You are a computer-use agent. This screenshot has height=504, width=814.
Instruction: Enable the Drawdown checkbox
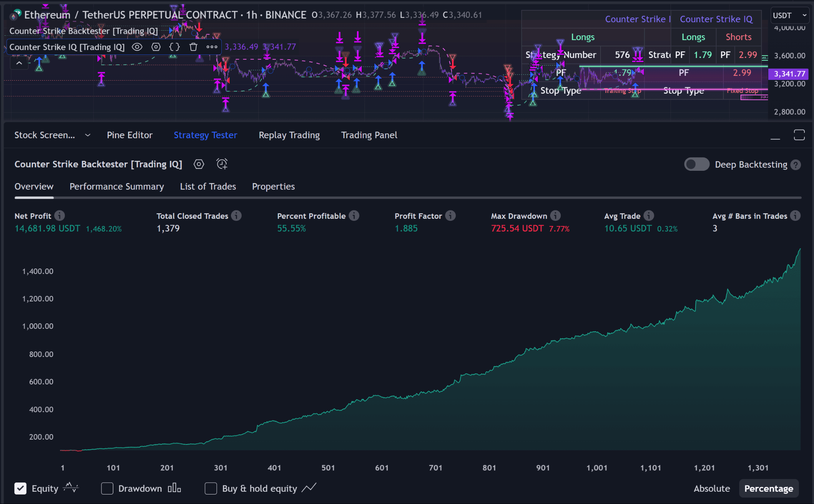(107, 489)
